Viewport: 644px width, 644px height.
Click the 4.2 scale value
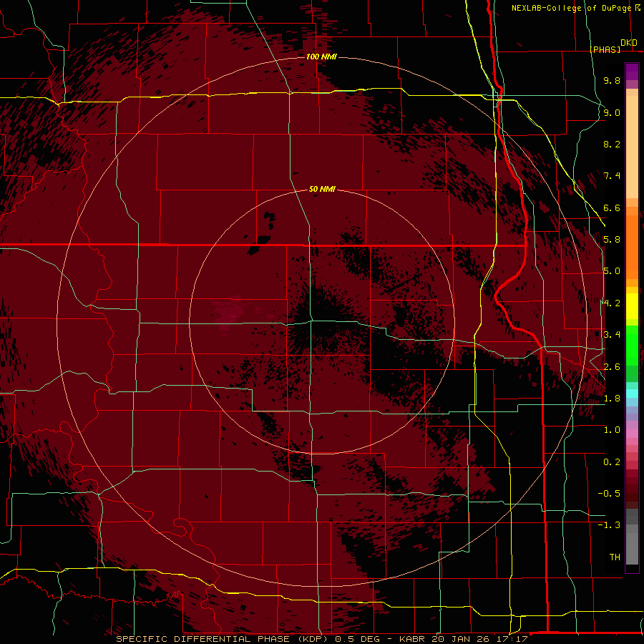point(612,303)
